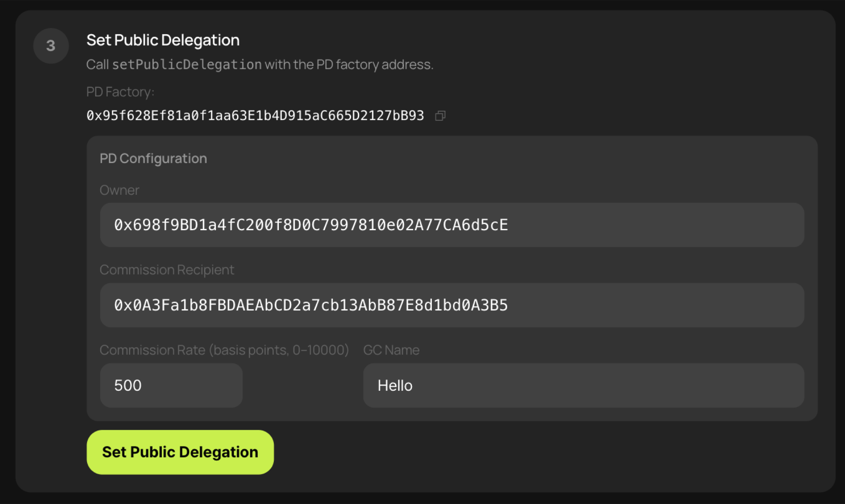
Task: Click the Set Public Delegation green button
Action: pos(180,452)
